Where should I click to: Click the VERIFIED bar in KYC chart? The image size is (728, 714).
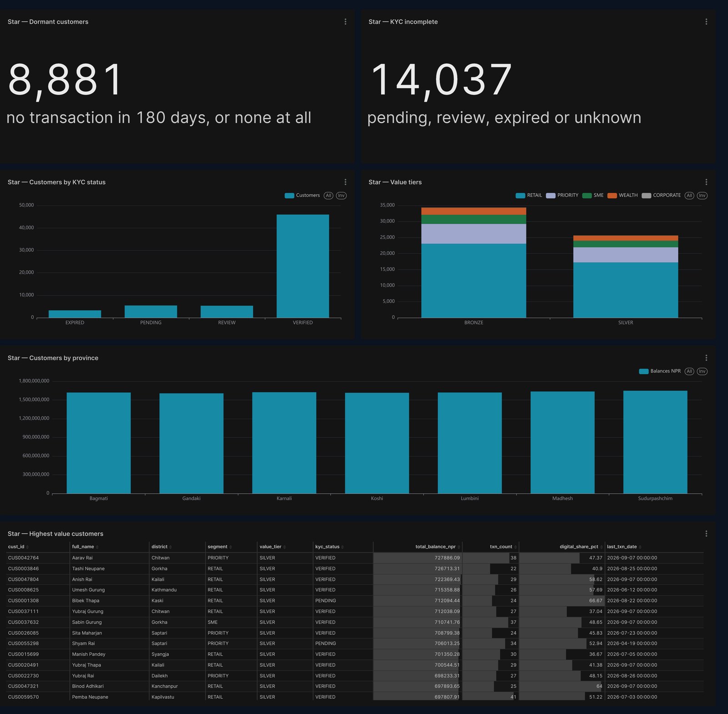(303, 266)
